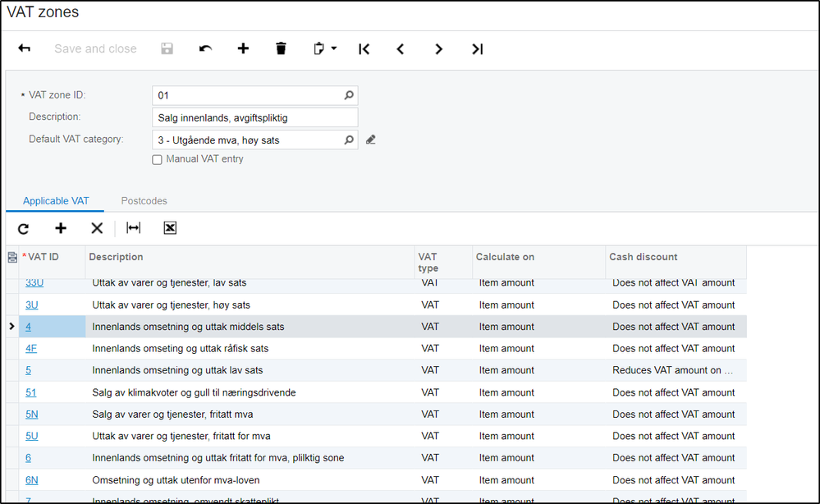Screen dimensions: 820x504
Task: Click the undo arrow icon
Action: tap(205, 48)
